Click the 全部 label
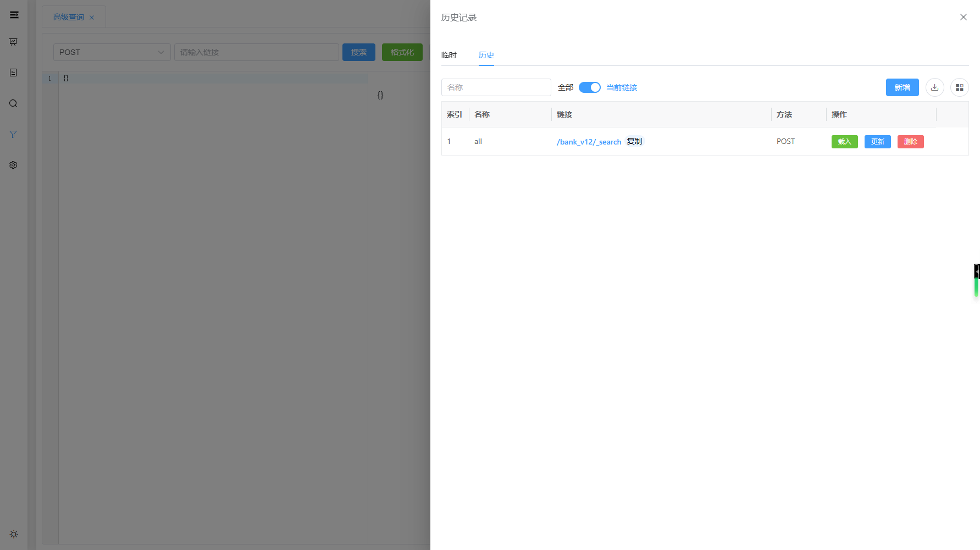The image size is (980, 550). coord(566,87)
